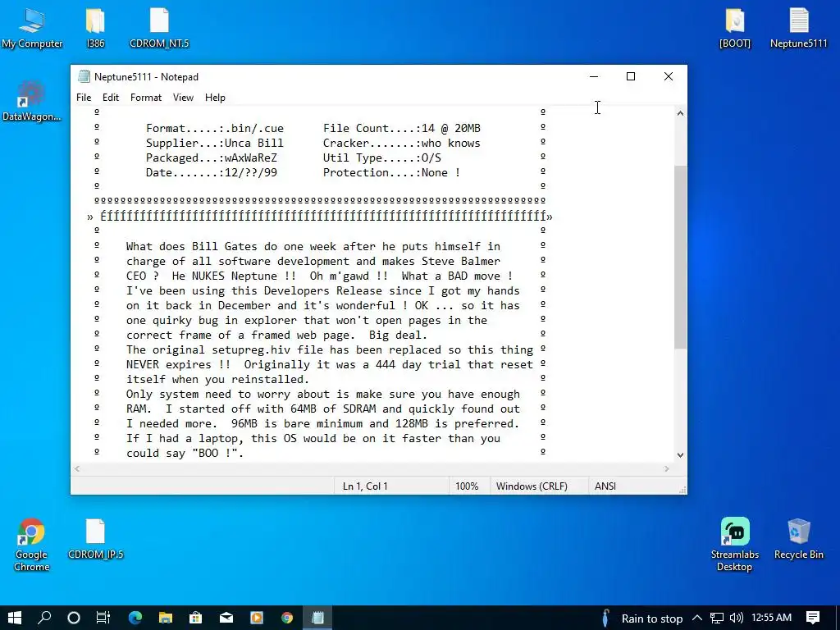Select the Recycle Bin icon
The image size is (840, 630).
pos(799,539)
